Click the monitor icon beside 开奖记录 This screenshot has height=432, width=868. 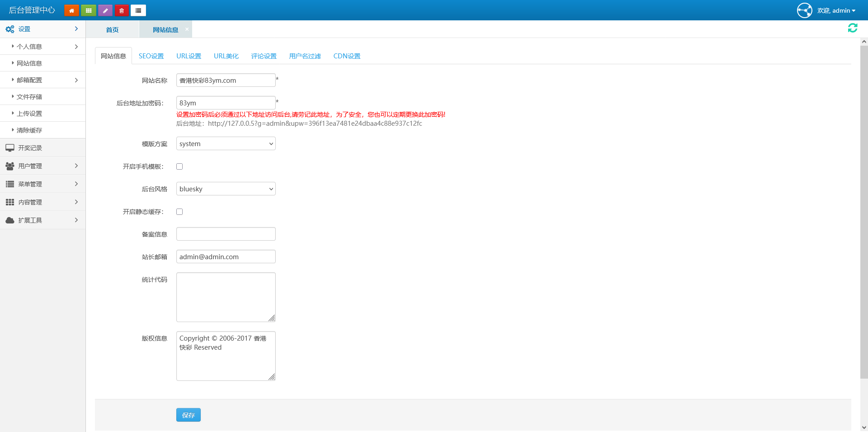click(10, 148)
